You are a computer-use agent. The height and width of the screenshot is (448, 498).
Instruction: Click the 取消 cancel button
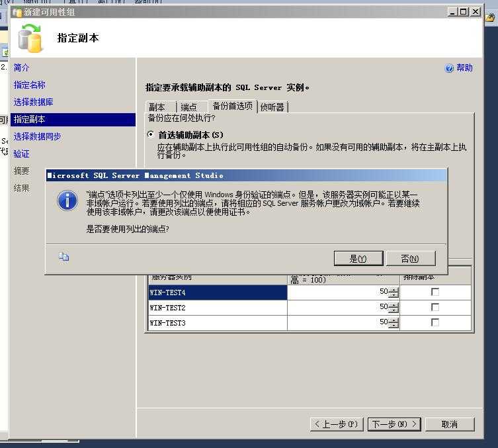click(450, 424)
